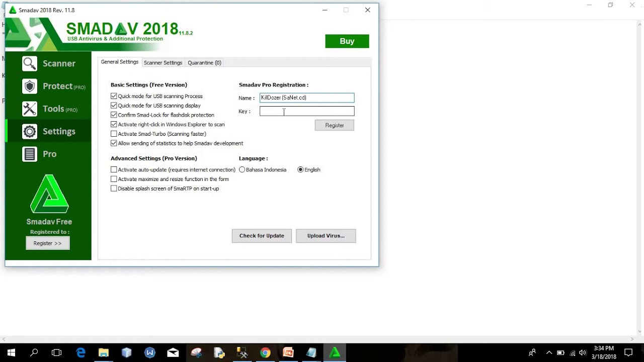Click the Smadav icon in title bar

click(13, 10)
